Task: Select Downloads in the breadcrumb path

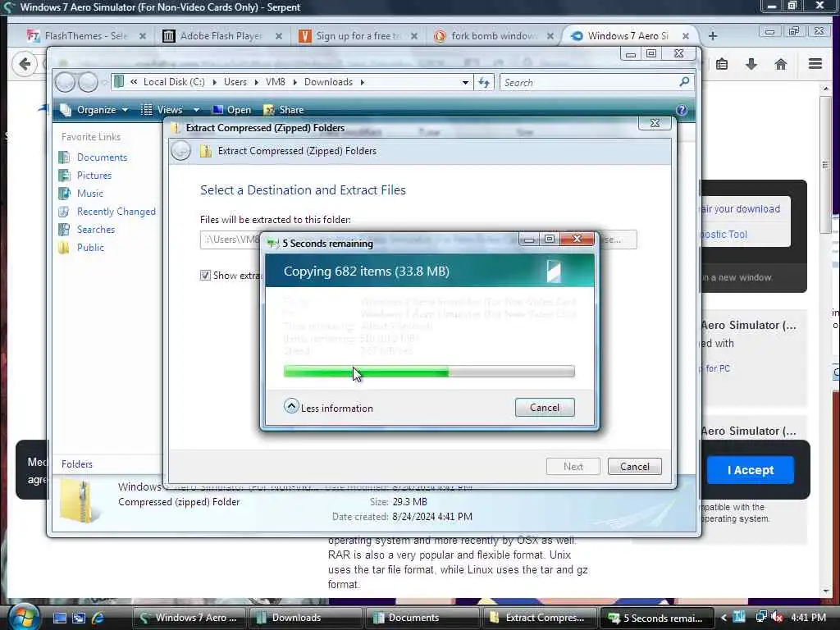Action: pyautogui.click(x=328, y=82)
